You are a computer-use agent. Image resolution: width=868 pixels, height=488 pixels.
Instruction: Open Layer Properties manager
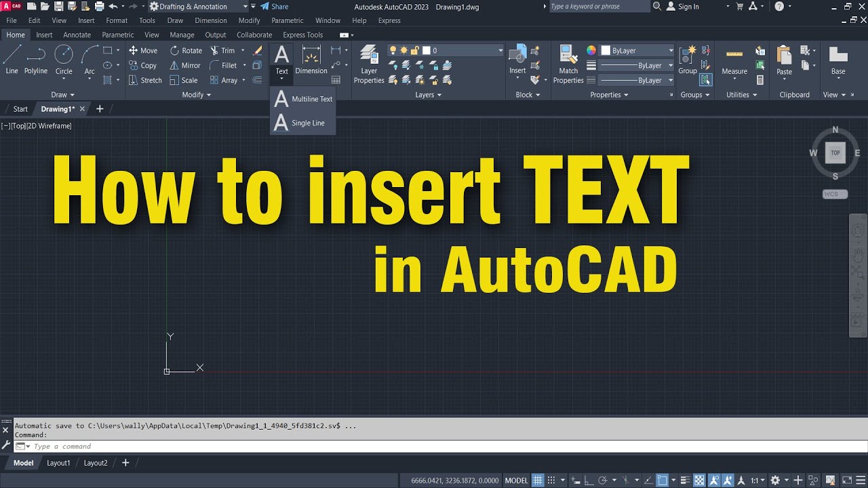point(369,64)
